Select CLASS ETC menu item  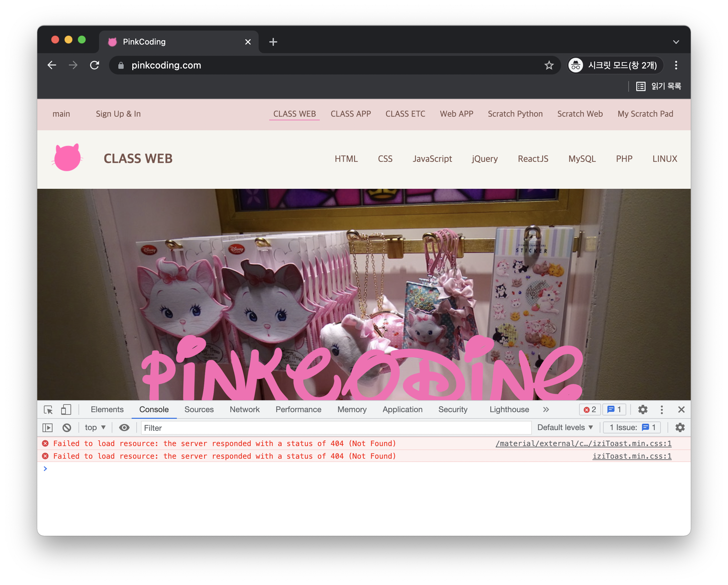pyautogui.click(x=405, y=114)
